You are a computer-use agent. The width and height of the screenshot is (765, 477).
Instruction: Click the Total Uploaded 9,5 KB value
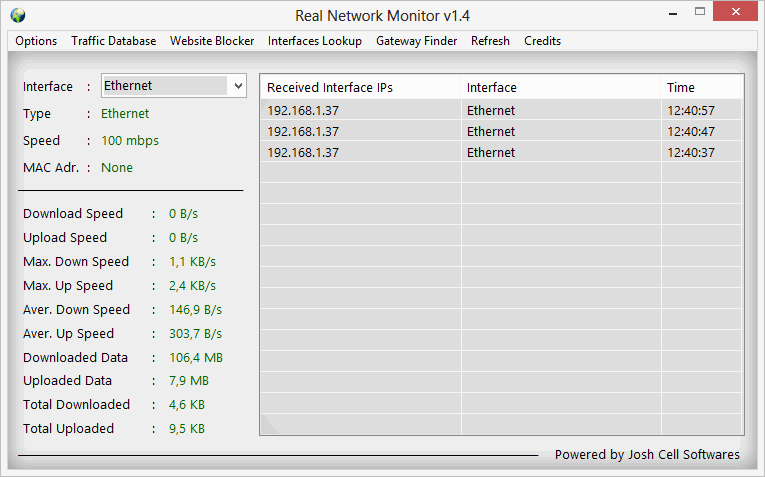(x=187, y=428)
